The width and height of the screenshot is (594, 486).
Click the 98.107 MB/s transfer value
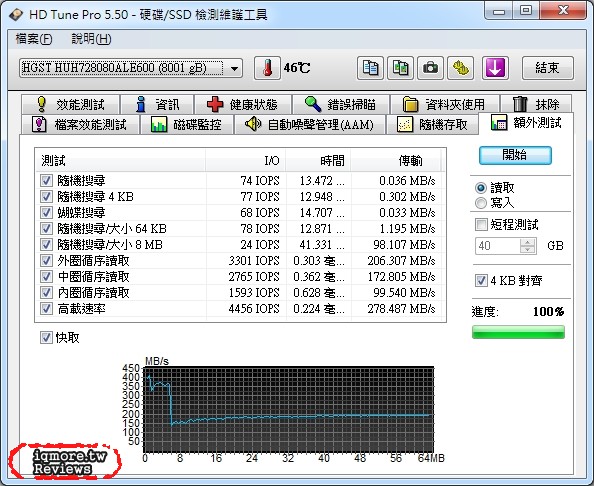[404, 244]
